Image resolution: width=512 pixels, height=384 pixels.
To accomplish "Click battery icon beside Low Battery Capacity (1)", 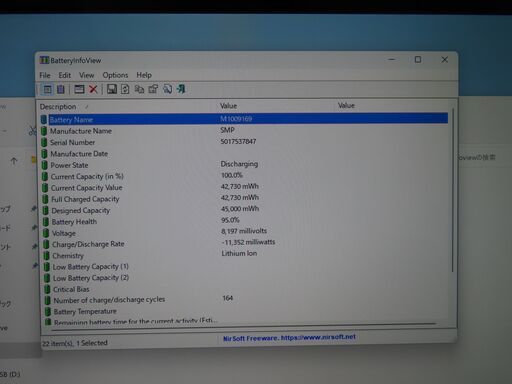I will [x=47, y=267].
